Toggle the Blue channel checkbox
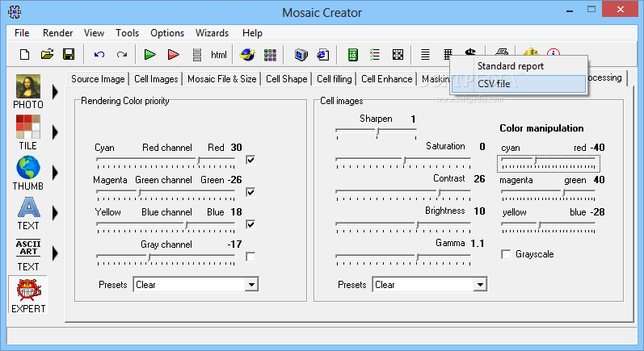 tap(250, 224)
